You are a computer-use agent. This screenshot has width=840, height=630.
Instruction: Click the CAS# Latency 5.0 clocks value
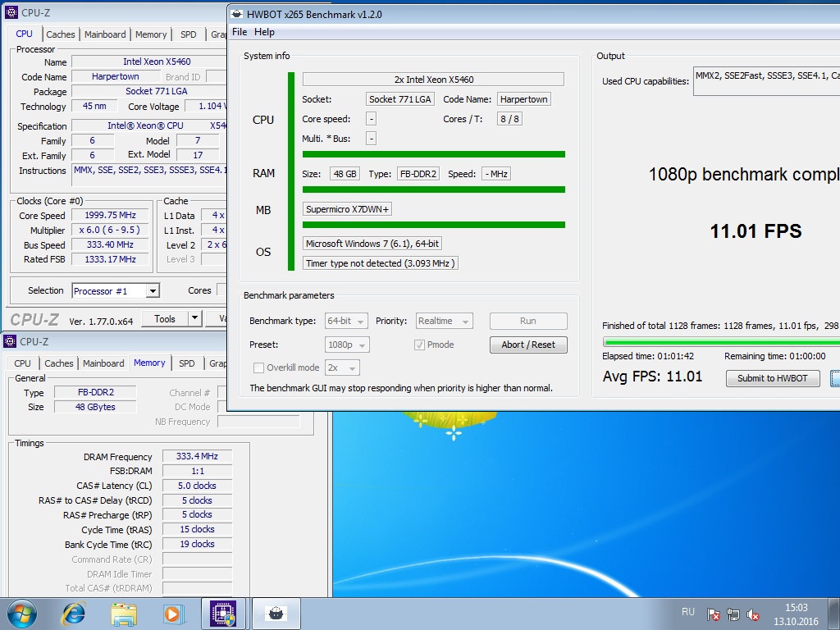[197, 486]
